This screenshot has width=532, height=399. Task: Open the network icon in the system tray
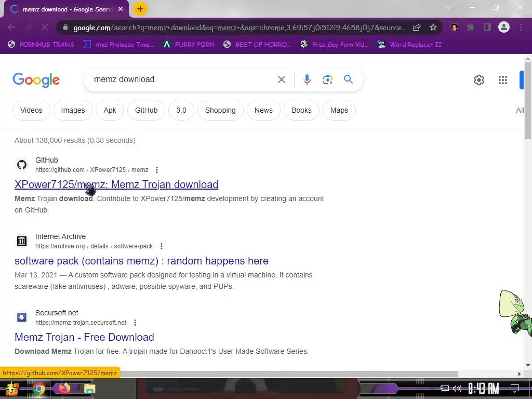click(445, 389)
